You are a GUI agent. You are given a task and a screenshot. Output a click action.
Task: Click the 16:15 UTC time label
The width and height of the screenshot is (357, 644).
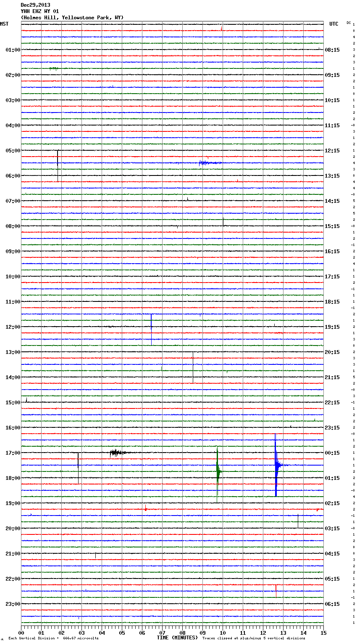[x=332, y=251]
